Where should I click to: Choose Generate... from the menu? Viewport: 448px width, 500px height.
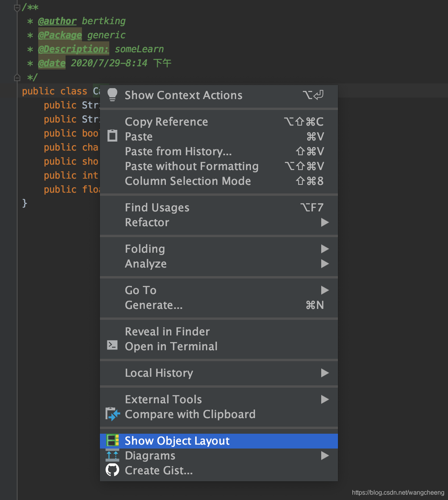[x=154, y=305]
